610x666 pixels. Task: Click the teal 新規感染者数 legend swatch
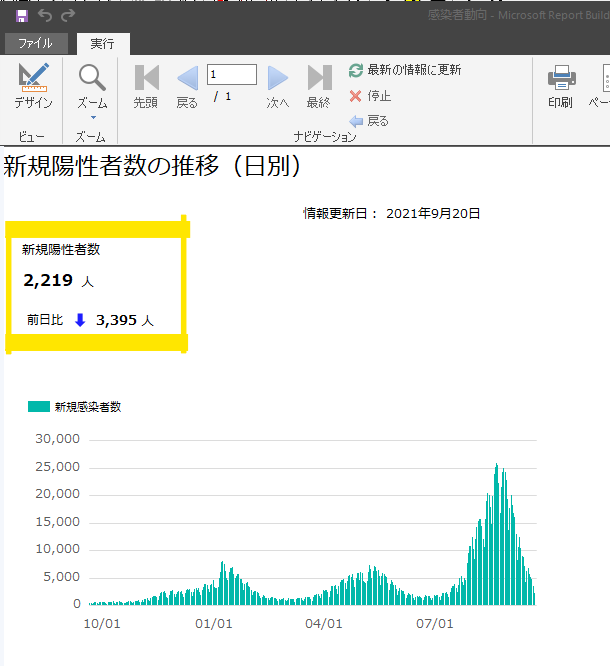click(39, 407)
